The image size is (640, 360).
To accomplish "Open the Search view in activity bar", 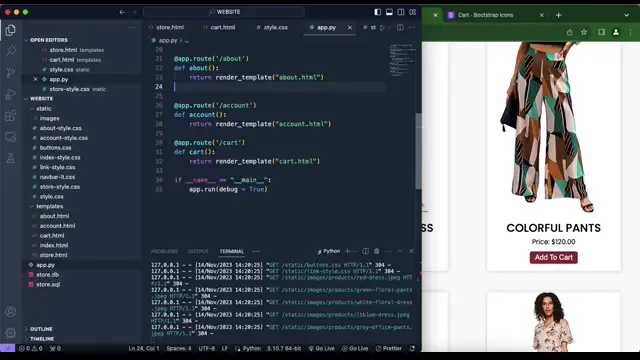I will pos(11,51).
